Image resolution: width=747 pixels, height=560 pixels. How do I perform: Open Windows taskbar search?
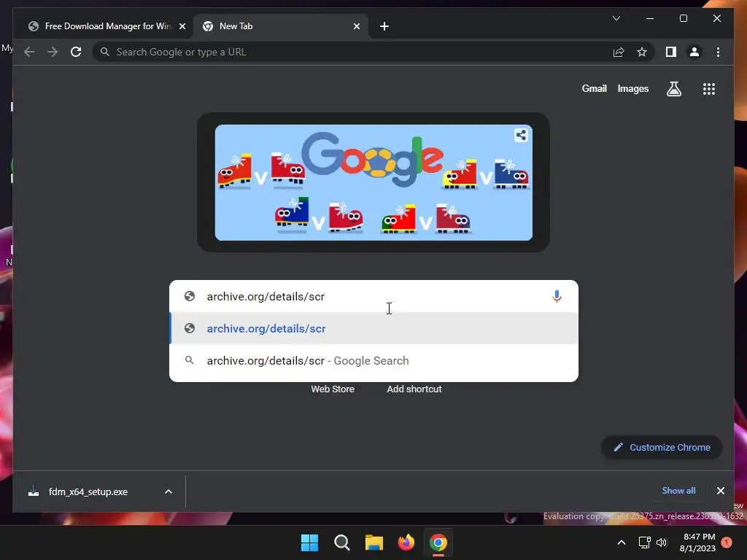point(341,542)
